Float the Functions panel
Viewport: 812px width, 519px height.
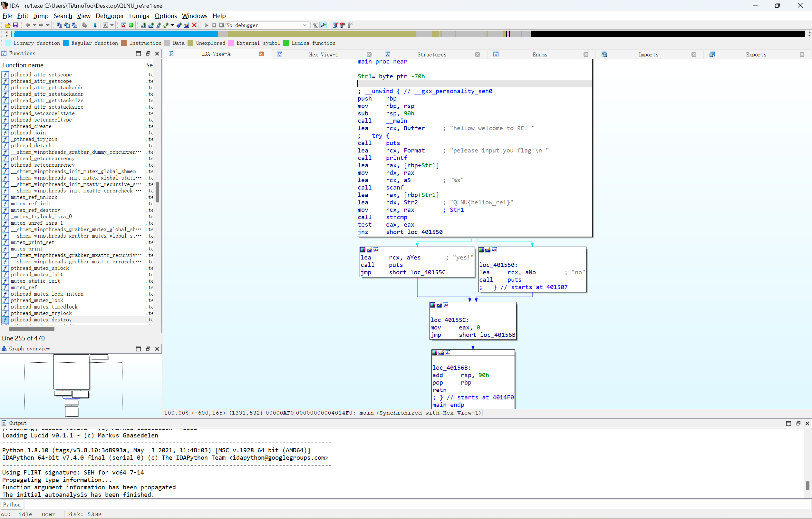click(x=148, y=53)
